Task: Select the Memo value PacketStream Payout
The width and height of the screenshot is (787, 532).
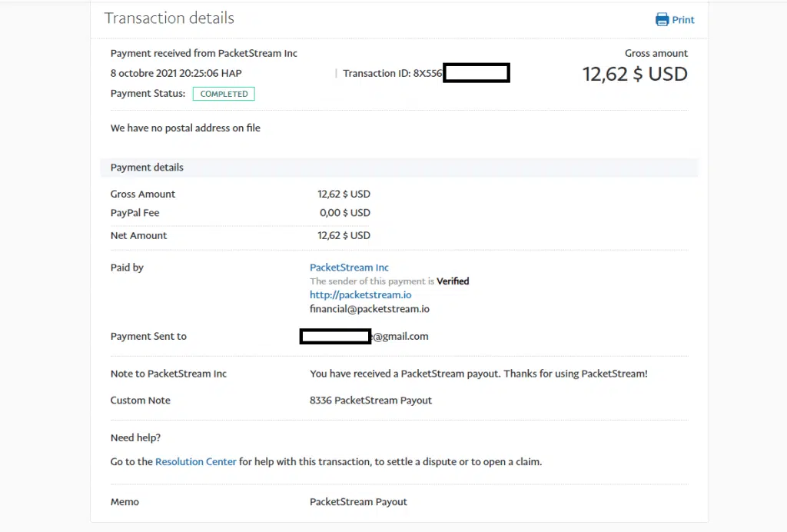Action: [x=358, y=502]
